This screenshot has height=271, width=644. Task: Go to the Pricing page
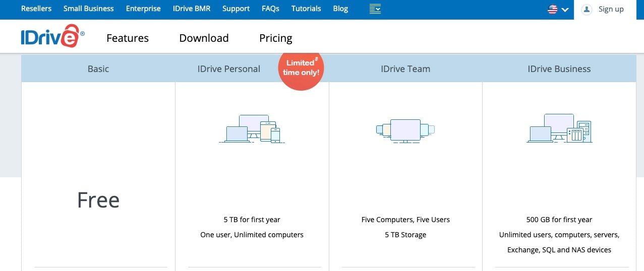[x=276, y=38]
